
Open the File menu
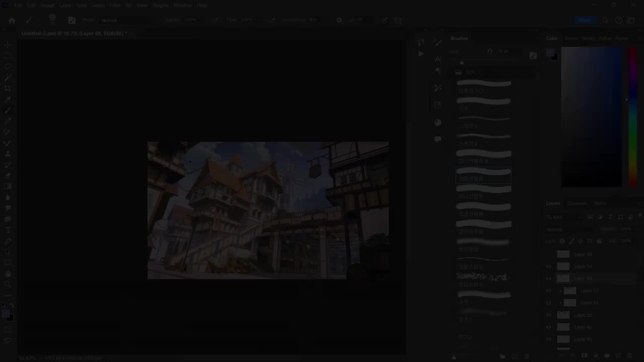point(18,5)
